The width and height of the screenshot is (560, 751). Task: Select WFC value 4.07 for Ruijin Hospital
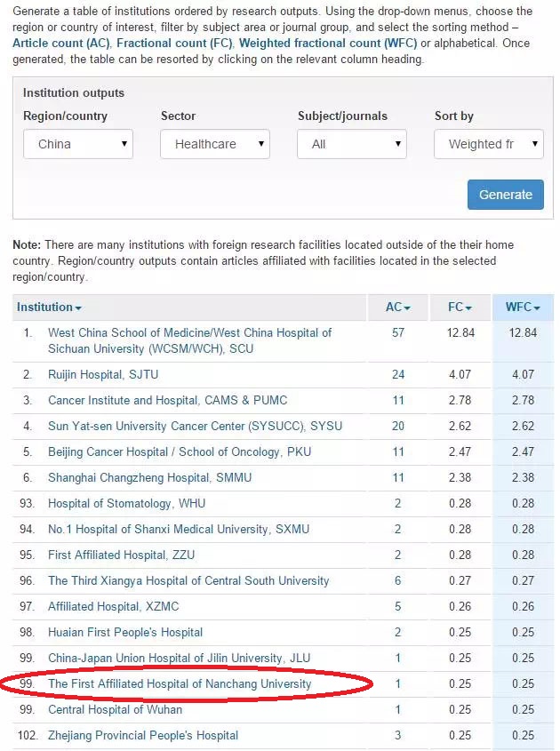(523, 374)
